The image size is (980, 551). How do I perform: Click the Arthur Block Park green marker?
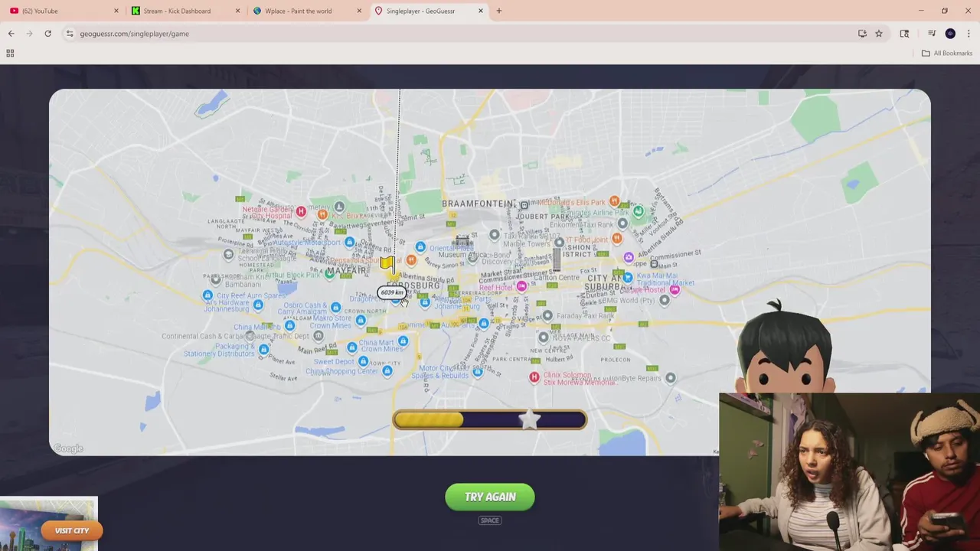(x=329, y=274)
